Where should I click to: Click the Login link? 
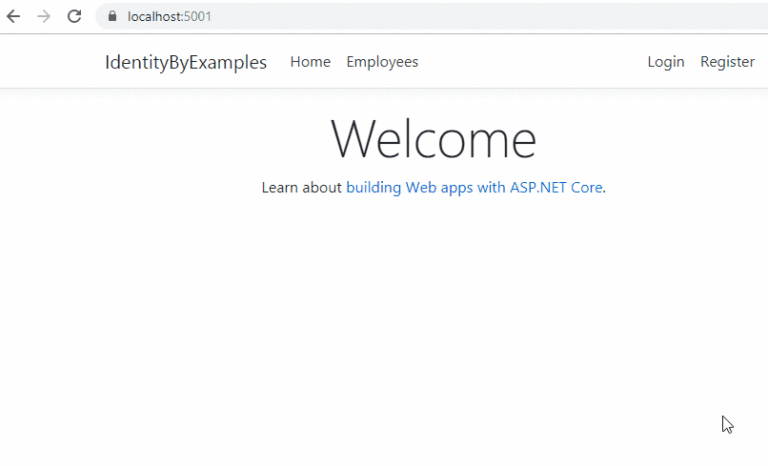(666, 62)
